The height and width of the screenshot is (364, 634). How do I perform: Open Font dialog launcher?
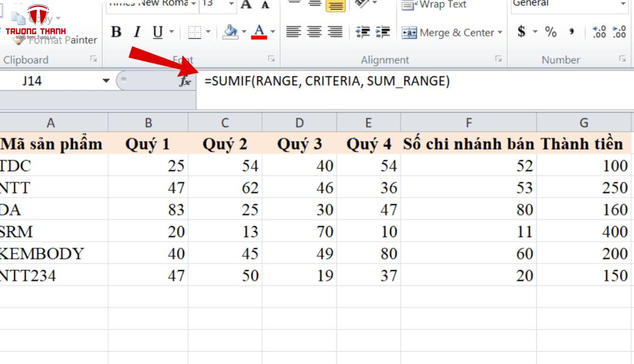point(271,59)
